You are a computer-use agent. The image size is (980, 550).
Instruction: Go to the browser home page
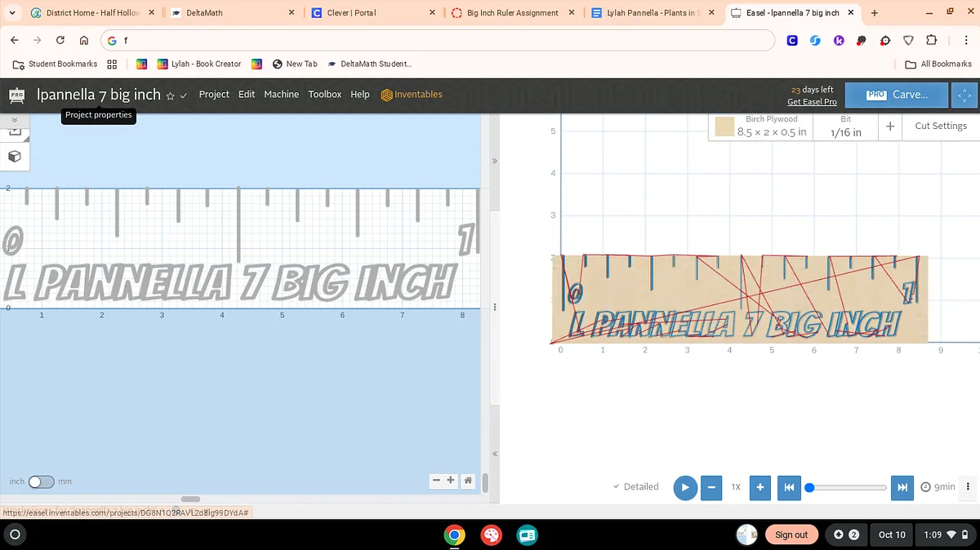coord(84,40)
